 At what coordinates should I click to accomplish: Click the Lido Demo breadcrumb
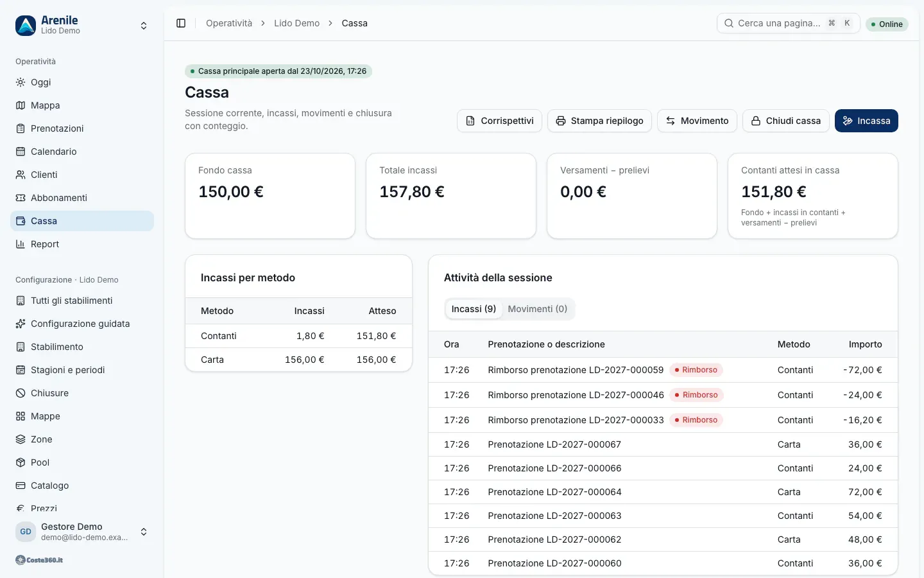coord(296,23)
